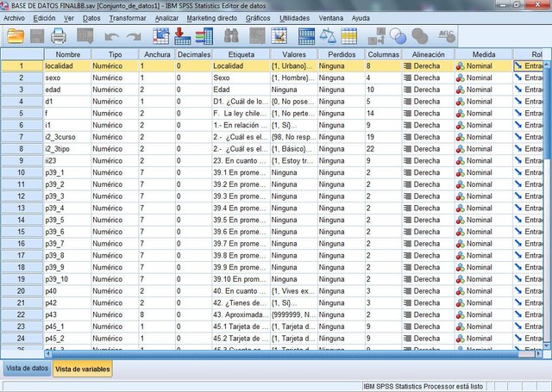Click the Alineación column header
This screenshot has height=392, width=552.
pos(428,54)
